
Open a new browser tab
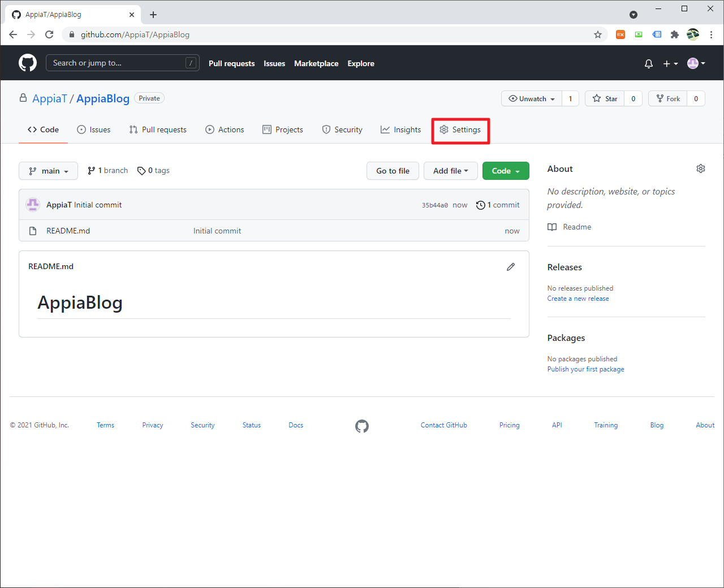click(153, 15)
